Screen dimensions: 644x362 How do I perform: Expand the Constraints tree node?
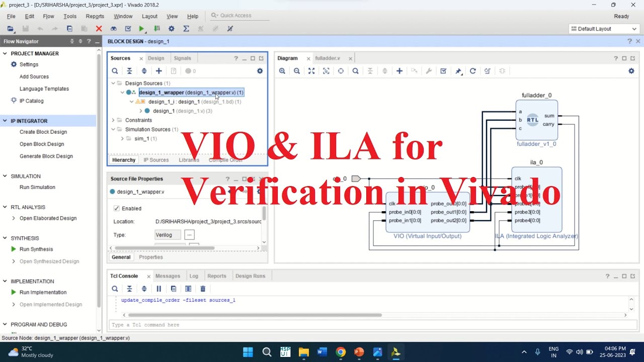pos(113,120)
